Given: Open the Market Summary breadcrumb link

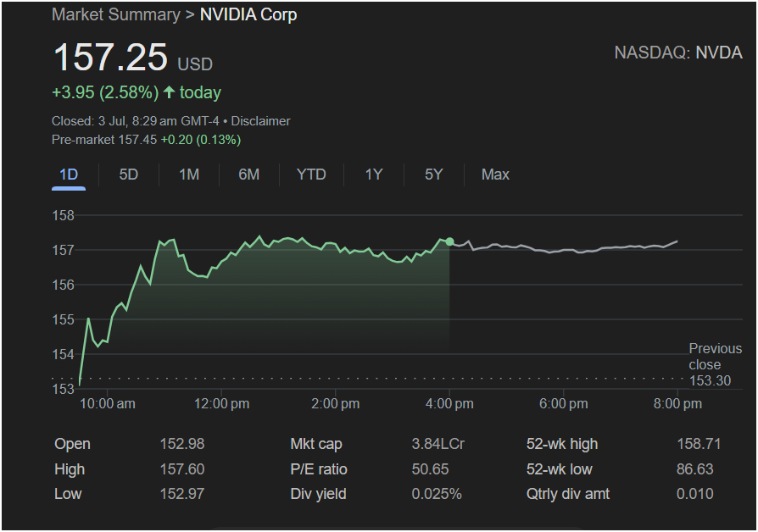Looking at the screenshot, I should [116, 14].
